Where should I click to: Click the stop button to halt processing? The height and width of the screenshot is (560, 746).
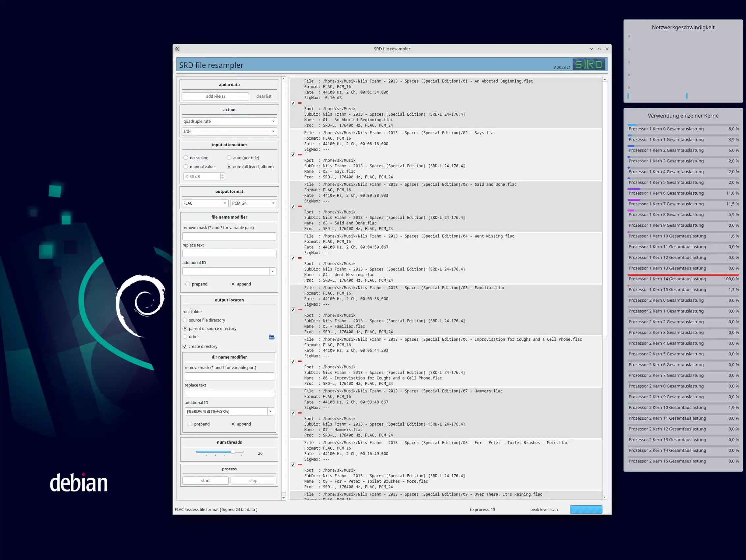252,481
